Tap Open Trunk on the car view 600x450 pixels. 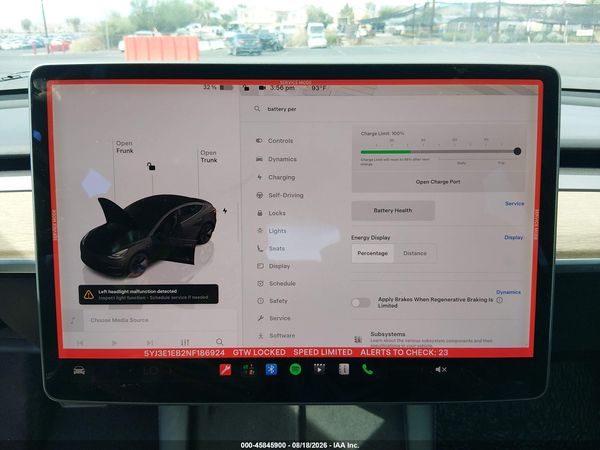coord(209,157)
